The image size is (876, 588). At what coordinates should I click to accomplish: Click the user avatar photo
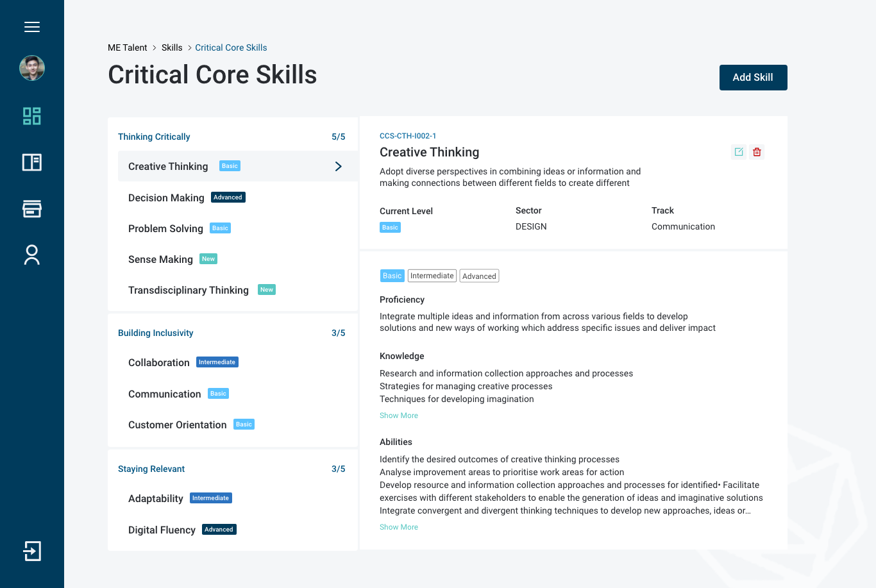(32, 68)
